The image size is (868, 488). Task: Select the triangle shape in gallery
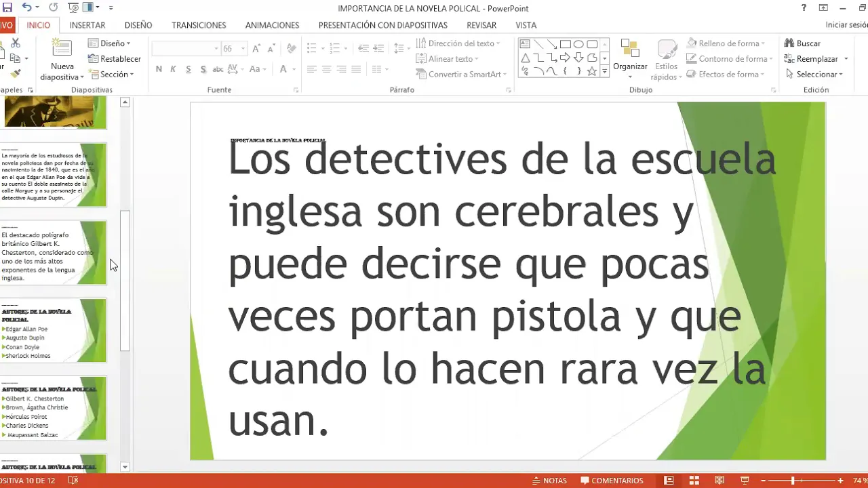coord(526,58)
